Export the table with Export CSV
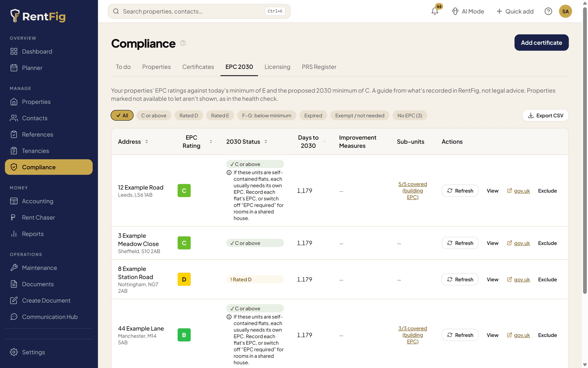The height and width of the screenshot is (368, 588). tap(545, 116)
